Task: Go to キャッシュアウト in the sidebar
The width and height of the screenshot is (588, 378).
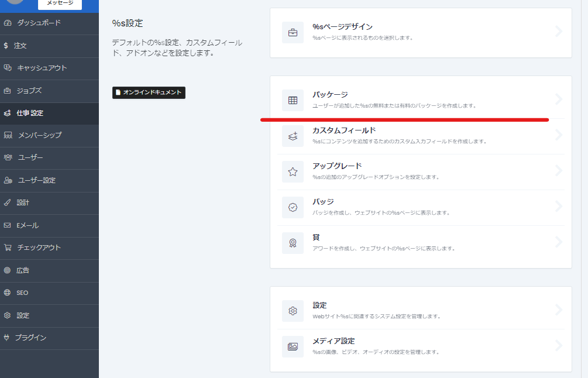Action: tap(42, 68)
